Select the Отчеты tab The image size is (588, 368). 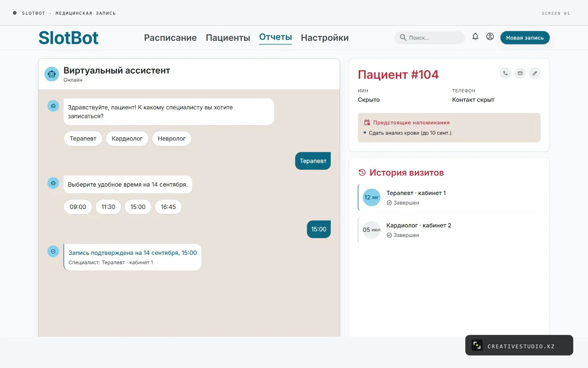coord(275,37)
